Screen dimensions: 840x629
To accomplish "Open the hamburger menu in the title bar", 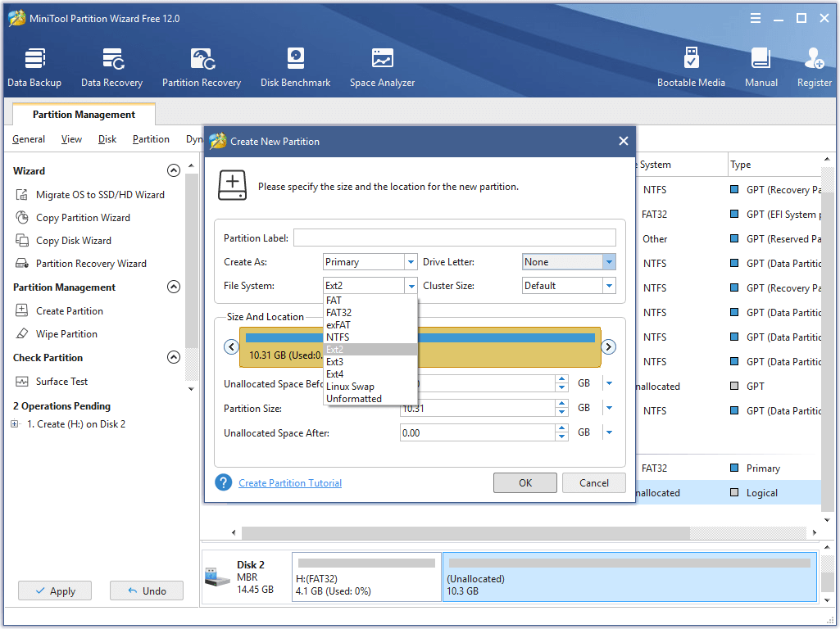I will point(756,18).
